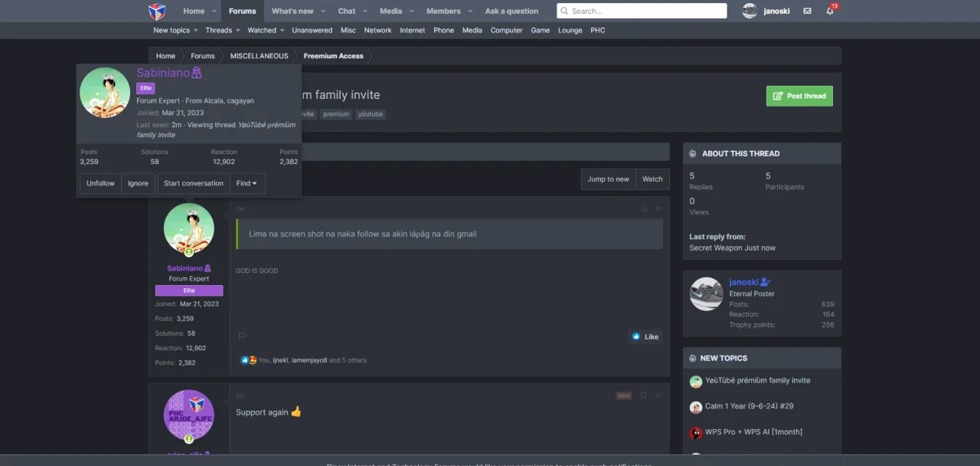Ignore Sabiniano from the hover card
The height and width of the screenshot is (466, 980).
coord(138,183)
